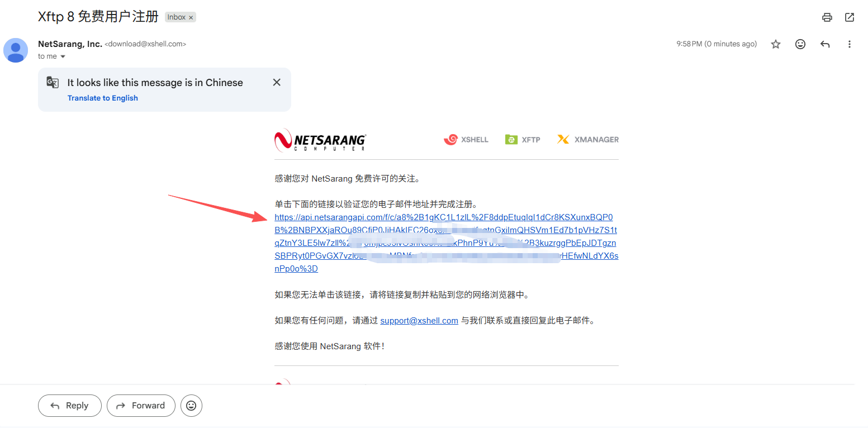Click the XFTP product logo

[523, 140]
